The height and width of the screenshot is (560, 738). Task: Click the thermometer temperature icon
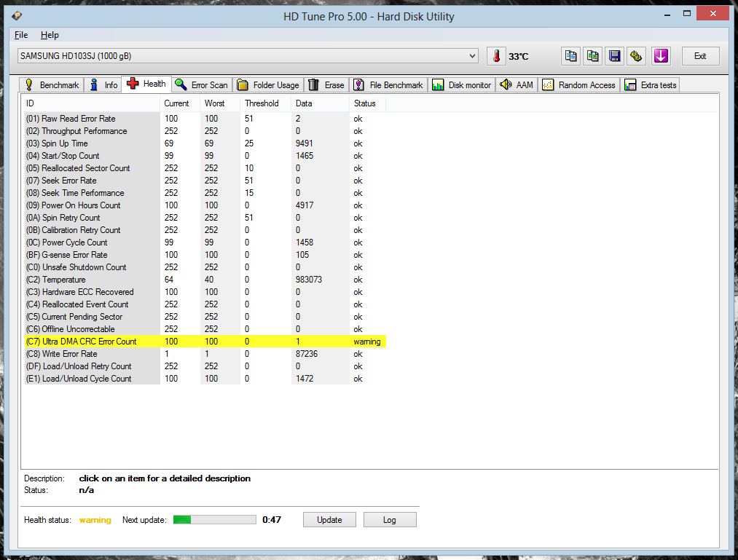coord(496,56)
